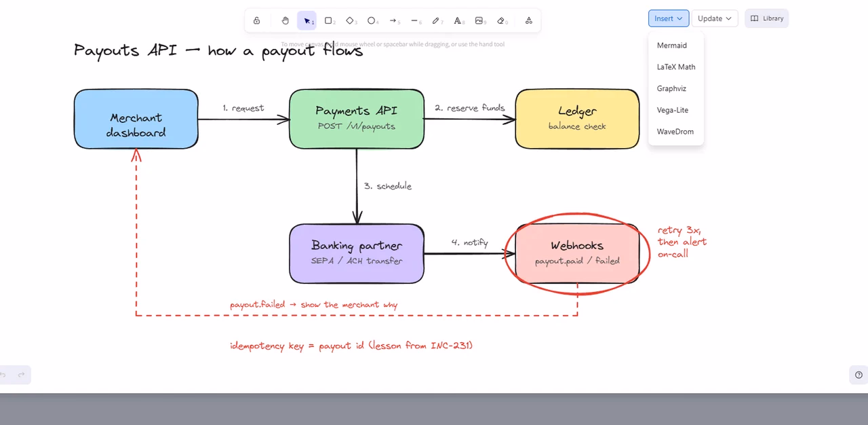Open the Library panel
This screenshot has width=868, height=425.
coord(767,18)
